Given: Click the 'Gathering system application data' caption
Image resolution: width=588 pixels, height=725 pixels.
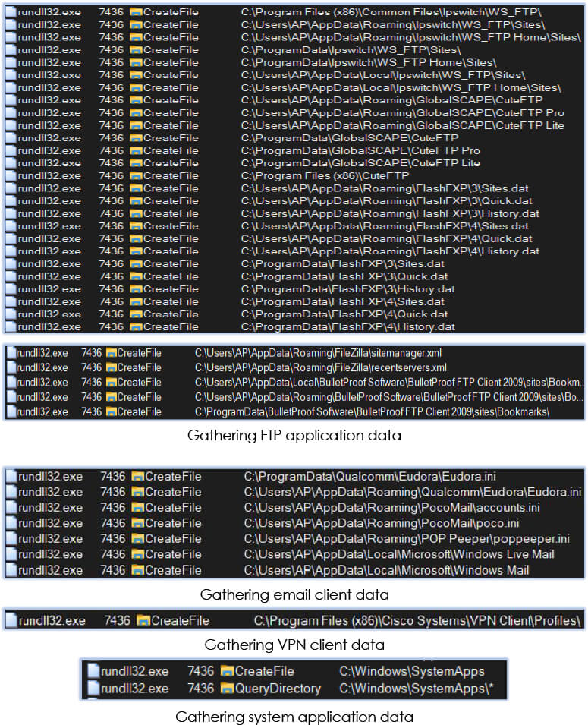Looking at the screenshot, I should pos(294,717).
